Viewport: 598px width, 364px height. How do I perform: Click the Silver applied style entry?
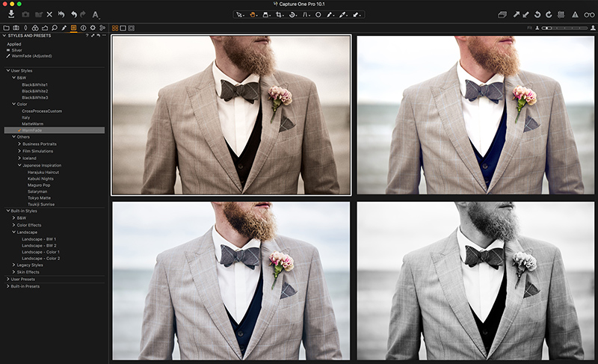pyautogui.click(x=16, y=50)
